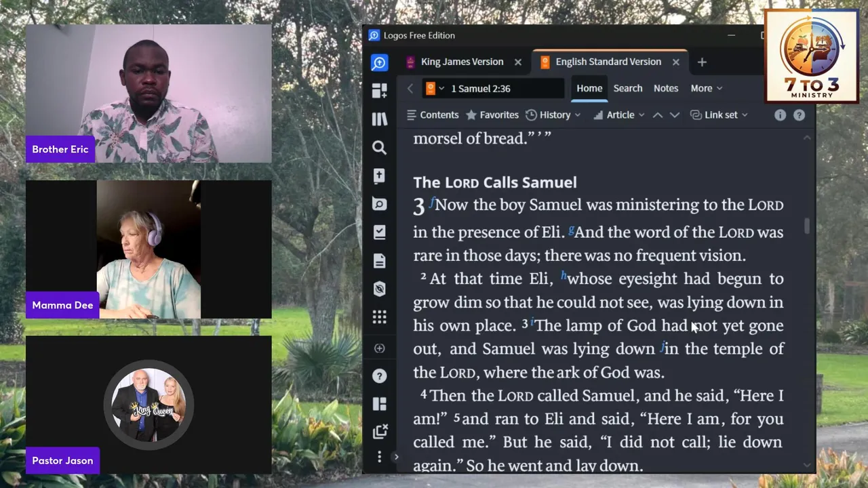Open the Logos home search icon
The width and height of the screenshot is (868, 488).
tap(379, 63)
